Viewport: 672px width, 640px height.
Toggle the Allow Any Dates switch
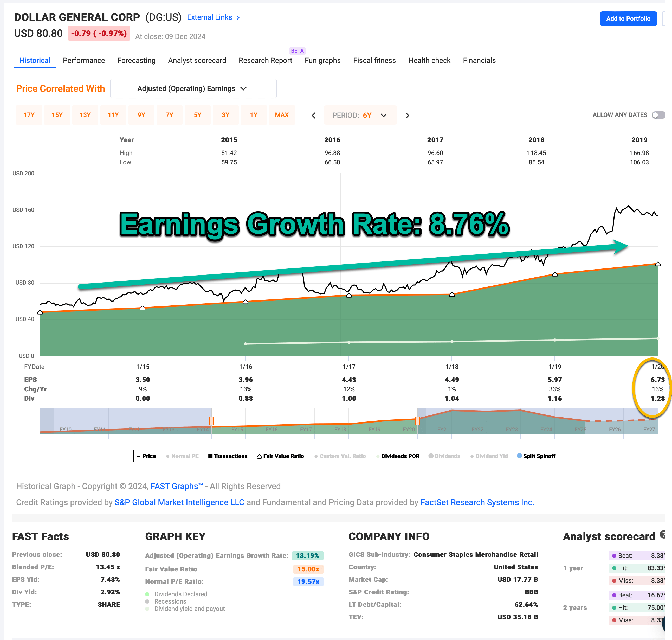pyautogui.click(x=658, y=115)
